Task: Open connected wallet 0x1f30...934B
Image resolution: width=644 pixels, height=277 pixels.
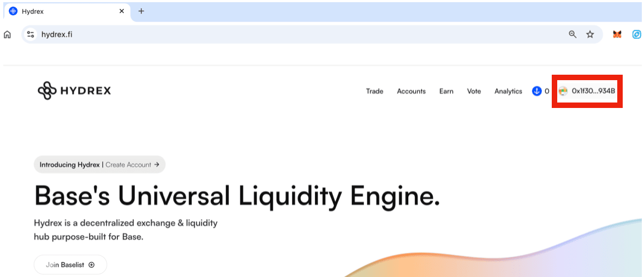Action: 587,91
